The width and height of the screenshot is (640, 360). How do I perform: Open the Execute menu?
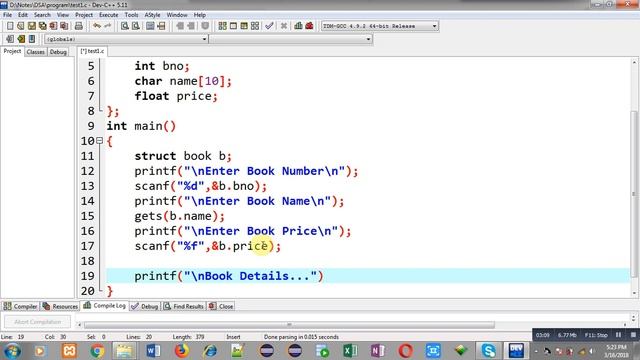click(109, 15)
